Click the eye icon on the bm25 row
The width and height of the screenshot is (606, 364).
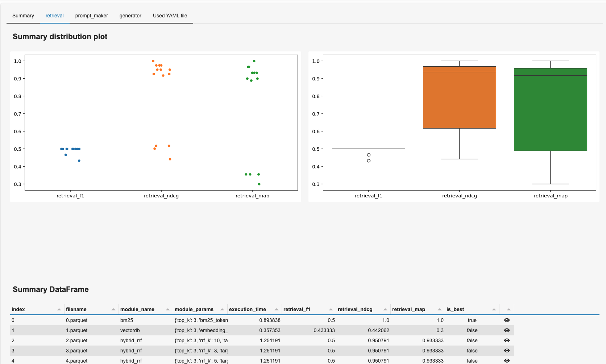coord(506,320)
